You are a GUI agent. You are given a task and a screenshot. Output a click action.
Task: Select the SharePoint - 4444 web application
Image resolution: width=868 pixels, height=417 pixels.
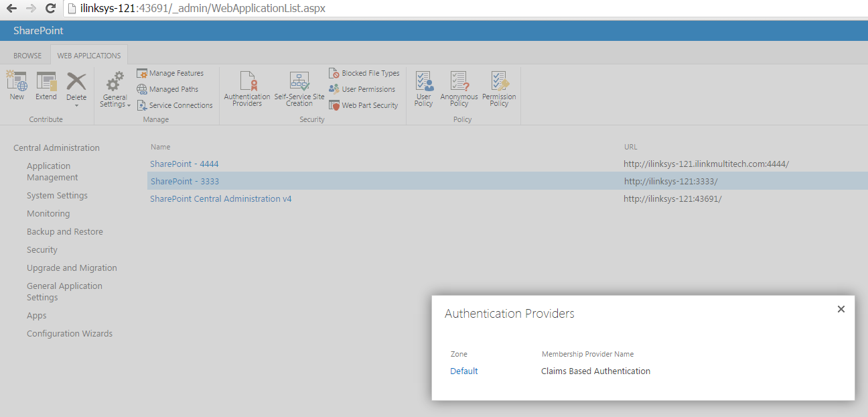click(184, 164)
